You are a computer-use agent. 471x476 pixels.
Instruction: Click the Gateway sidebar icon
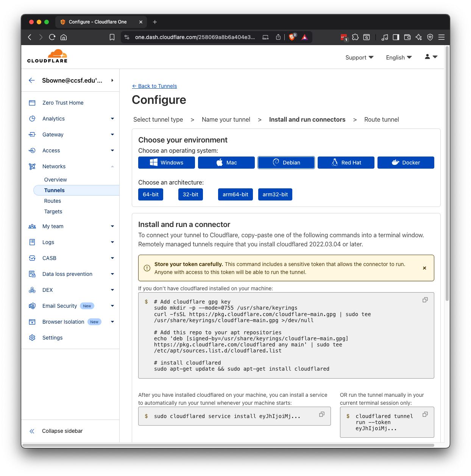[x=32, y=135]
